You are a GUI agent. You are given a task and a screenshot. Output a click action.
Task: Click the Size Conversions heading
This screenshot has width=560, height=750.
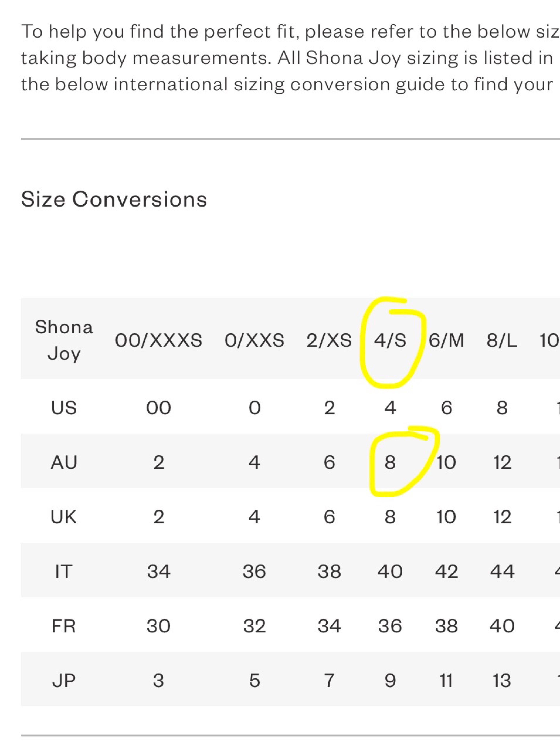coord(114,199)
